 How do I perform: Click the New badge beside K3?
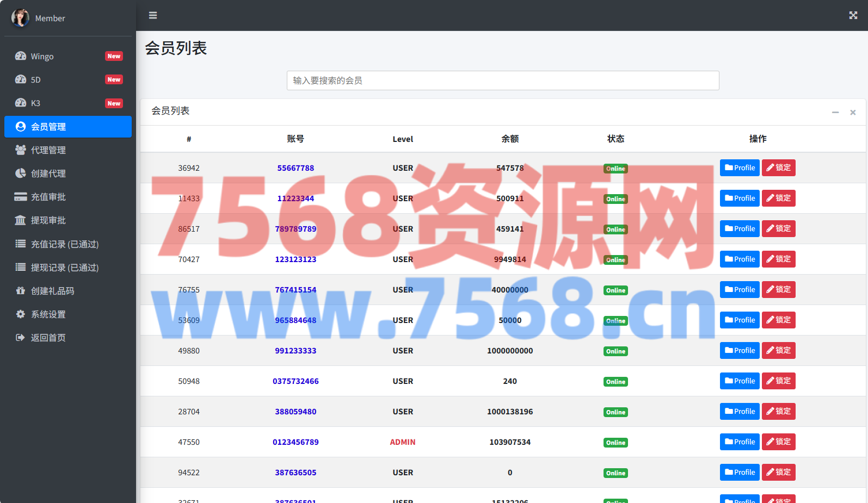[x=114, y=103]
